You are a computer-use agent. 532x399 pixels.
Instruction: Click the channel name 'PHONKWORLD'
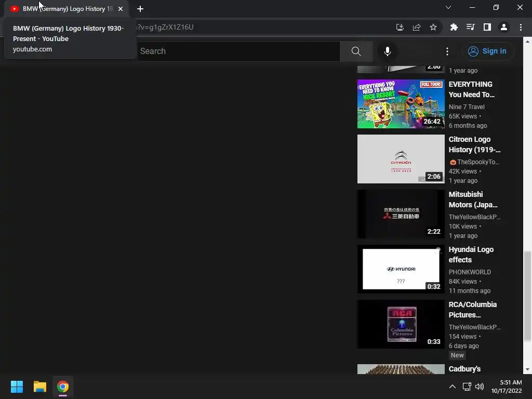(470, 272)
